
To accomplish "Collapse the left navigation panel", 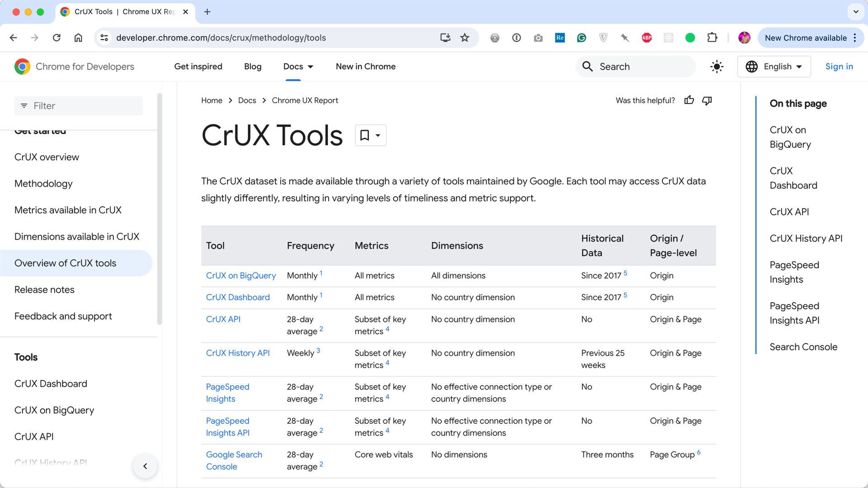I will 145,466.
